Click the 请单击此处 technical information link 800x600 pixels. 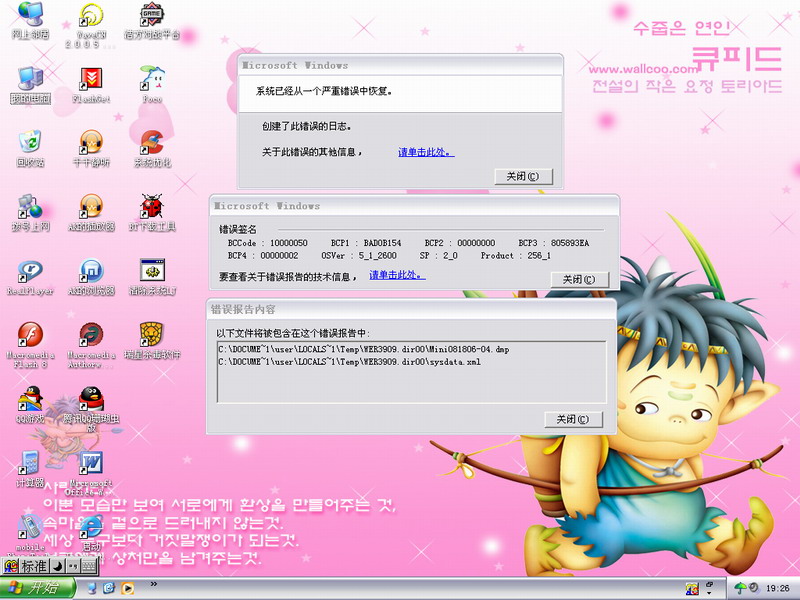[397, 275]
